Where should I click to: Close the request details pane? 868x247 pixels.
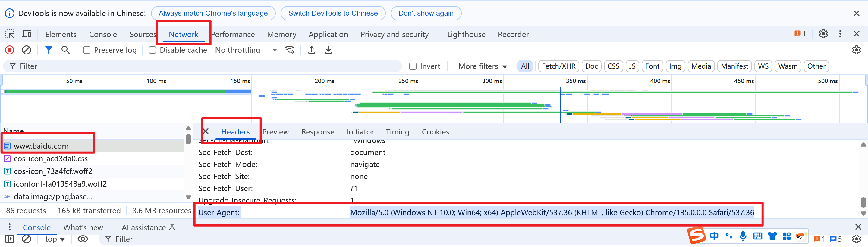[x=206, y=131]
